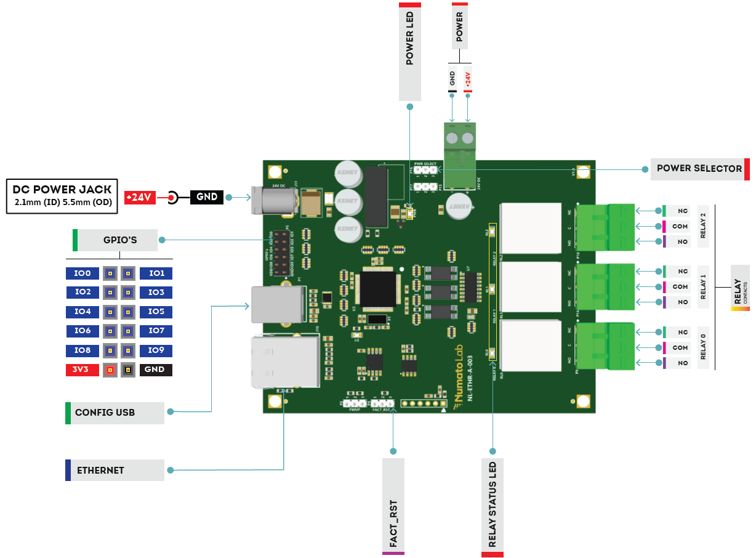Click the vertical POWER LED label
Image resolution: width=756 pixels, height=558 pixels.
click(409, 53)
